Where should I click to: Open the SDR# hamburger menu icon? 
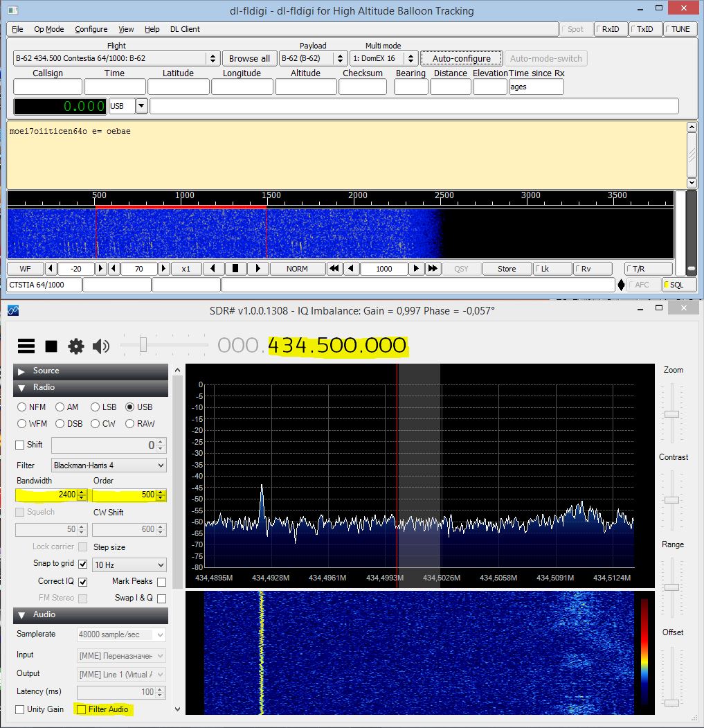tap(26, 346)
